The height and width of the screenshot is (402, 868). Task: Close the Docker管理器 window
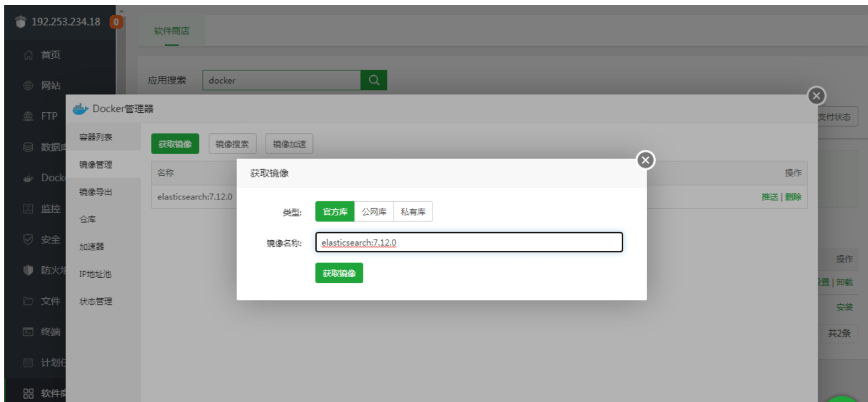[x=816, y=96]
